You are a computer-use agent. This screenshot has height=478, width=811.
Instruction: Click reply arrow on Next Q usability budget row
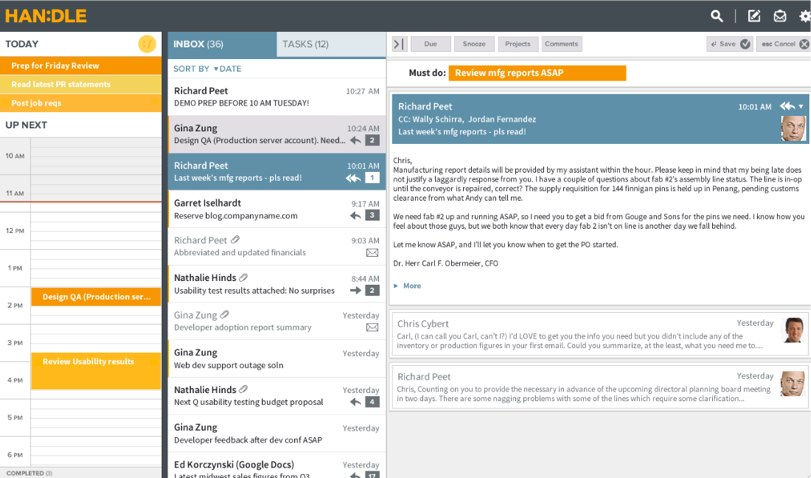point(355,402)
